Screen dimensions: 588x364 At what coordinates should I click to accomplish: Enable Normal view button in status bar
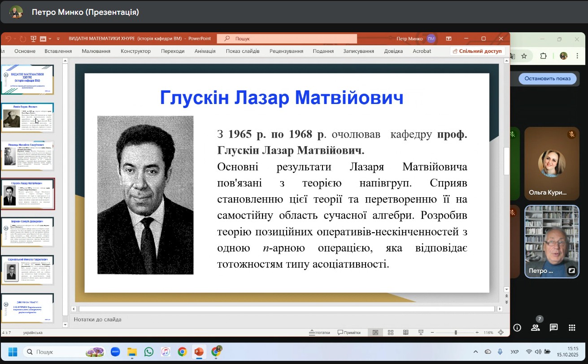tap(375, 333)
